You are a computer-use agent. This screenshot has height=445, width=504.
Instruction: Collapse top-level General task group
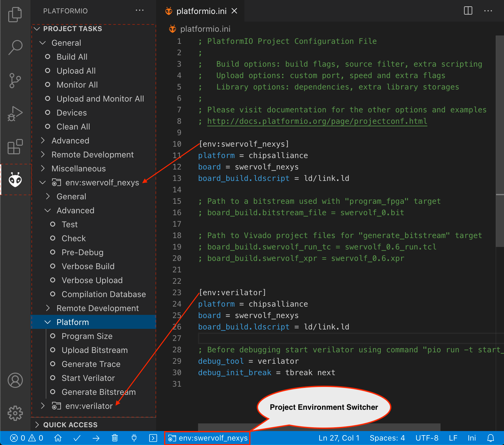[94, 43]
